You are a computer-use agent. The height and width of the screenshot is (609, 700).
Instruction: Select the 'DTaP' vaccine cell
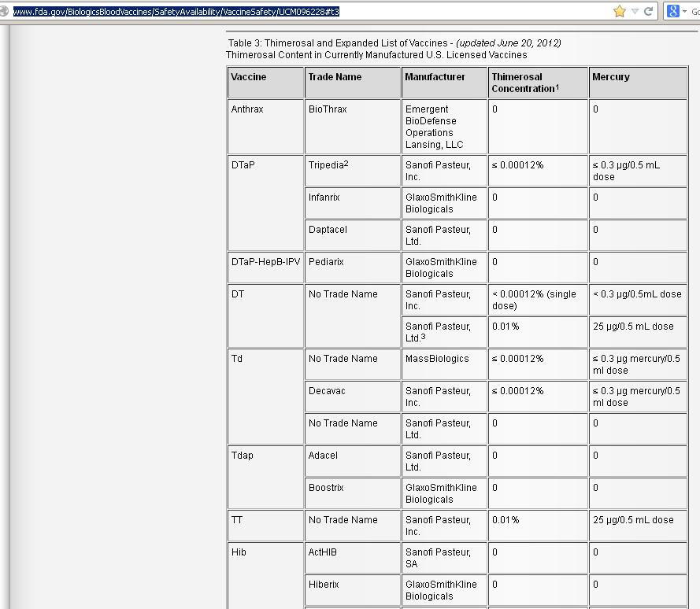click(x=265, y=203)
